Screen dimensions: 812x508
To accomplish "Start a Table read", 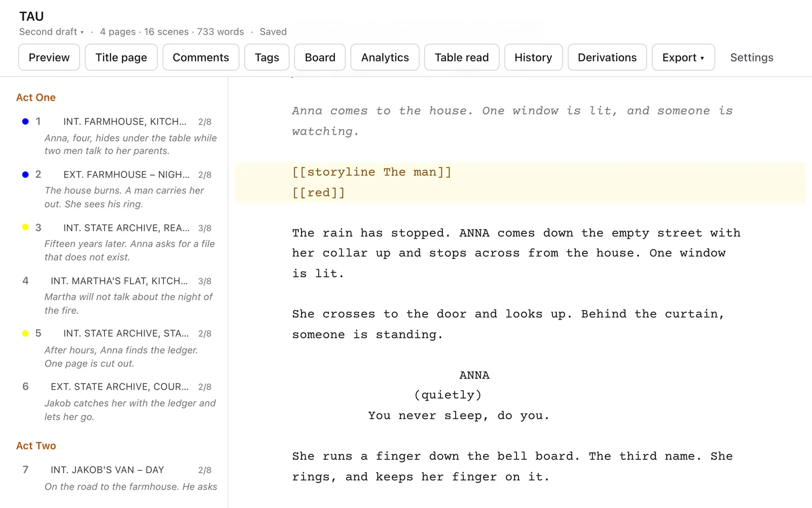I will click(x=462, y=57).
